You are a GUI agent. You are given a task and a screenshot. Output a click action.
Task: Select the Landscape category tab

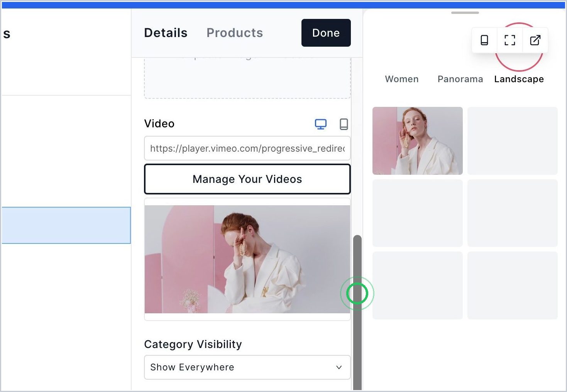(x=519, y=79)
